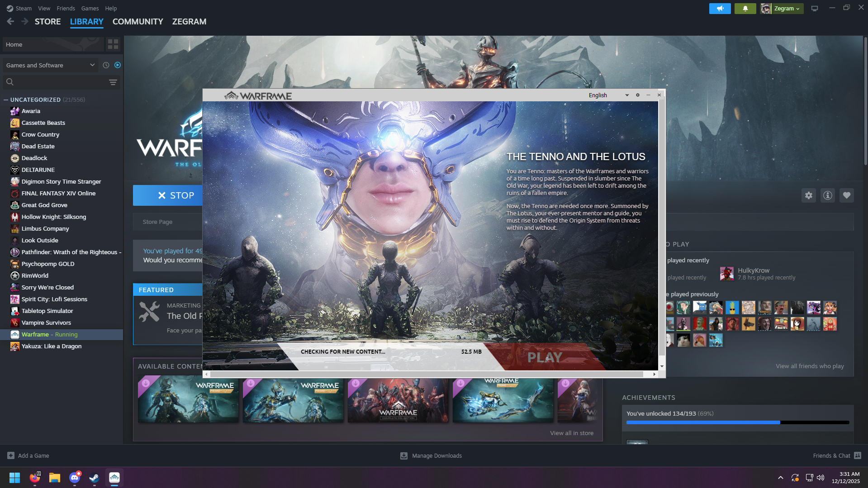The height and width of the screenshot is (488, 868).
Task: Open the game info icon
Action: click(828, 195)
